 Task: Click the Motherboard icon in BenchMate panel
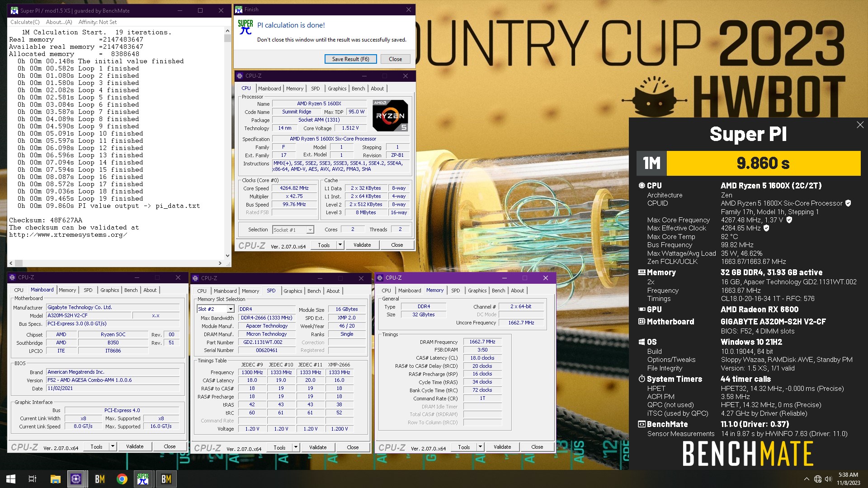coord(642,321)
